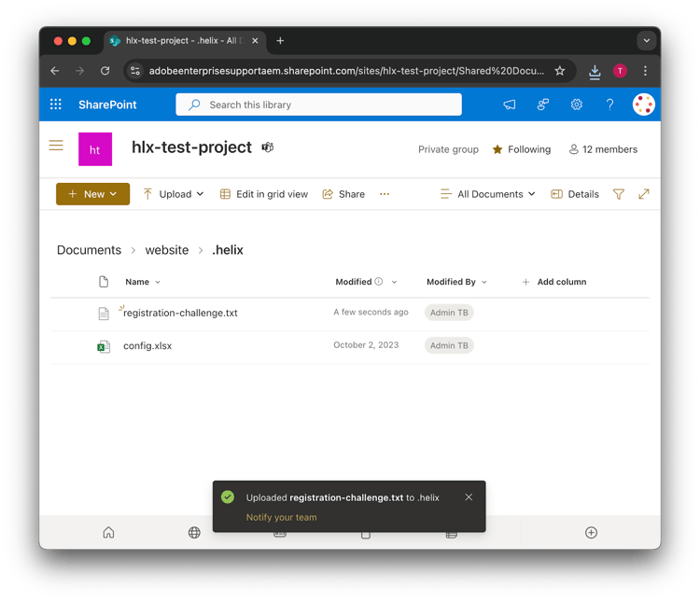Go back in browser
700x601 pixels.
pyautogui.click(x=55, y=71)
